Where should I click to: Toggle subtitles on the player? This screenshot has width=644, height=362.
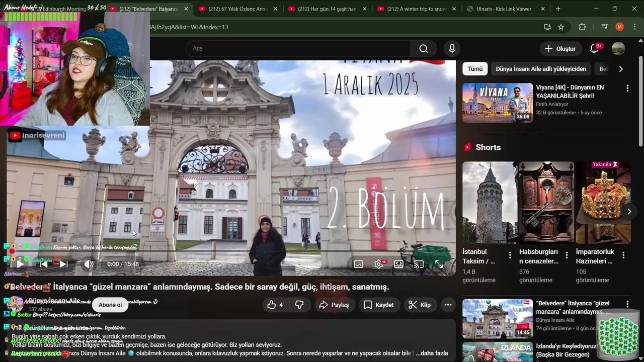tap(358, 264)
